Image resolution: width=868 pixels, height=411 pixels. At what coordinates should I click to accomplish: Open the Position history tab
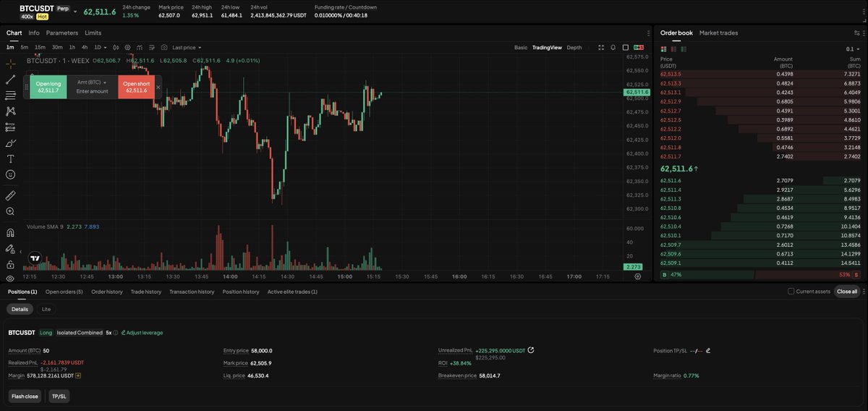tap(241, 292)
